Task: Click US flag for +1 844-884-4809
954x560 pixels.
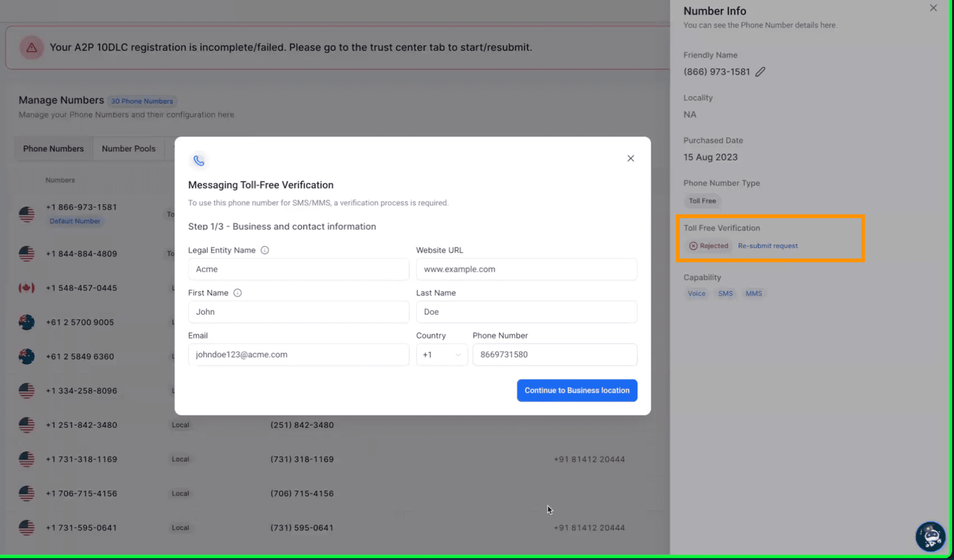Action: 26,254
